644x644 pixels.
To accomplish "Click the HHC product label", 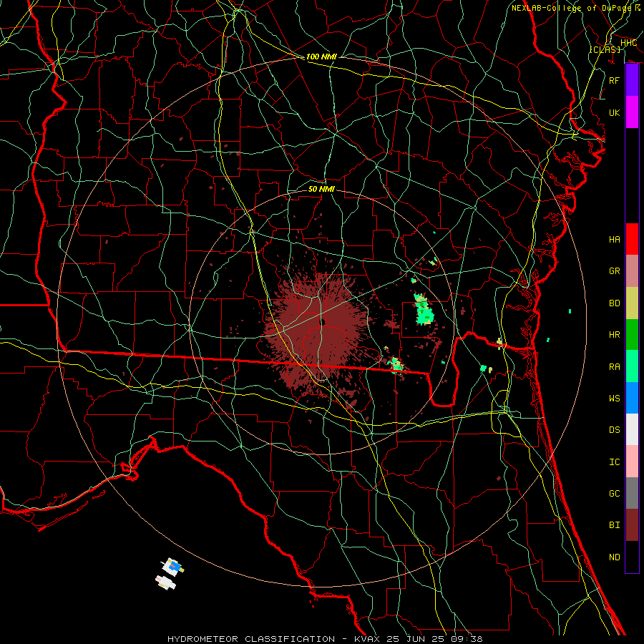I will pos(628,43).
